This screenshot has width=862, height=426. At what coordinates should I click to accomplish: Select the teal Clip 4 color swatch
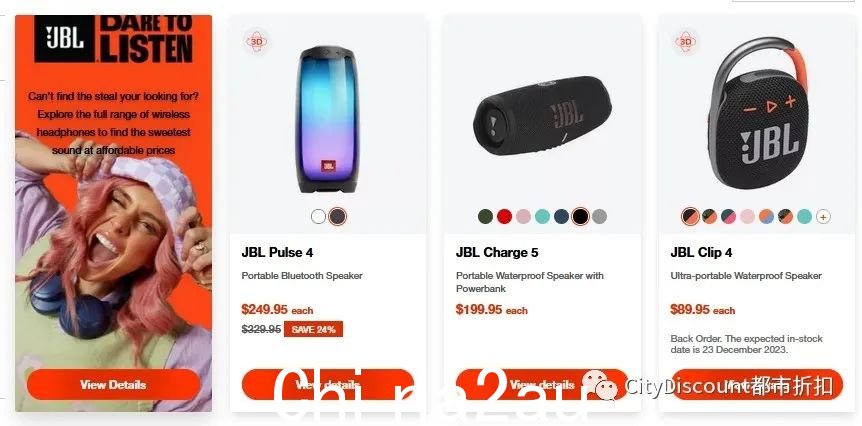804,217
